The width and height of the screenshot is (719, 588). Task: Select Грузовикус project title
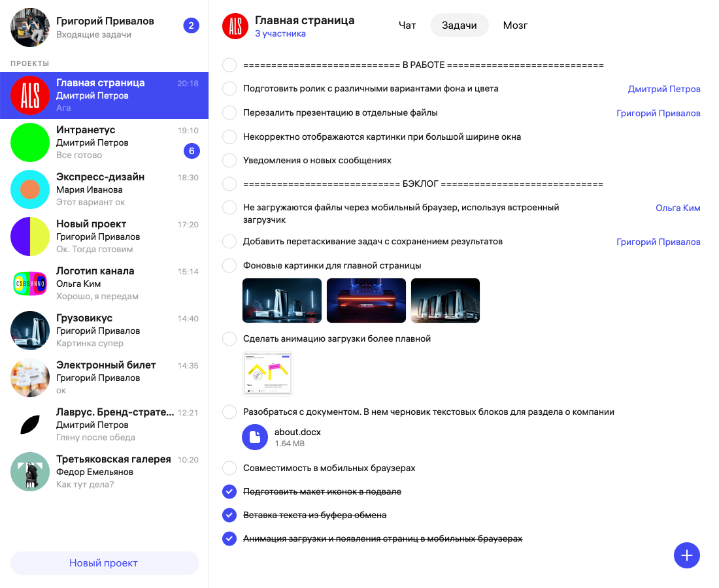click(x=84, y=318)
